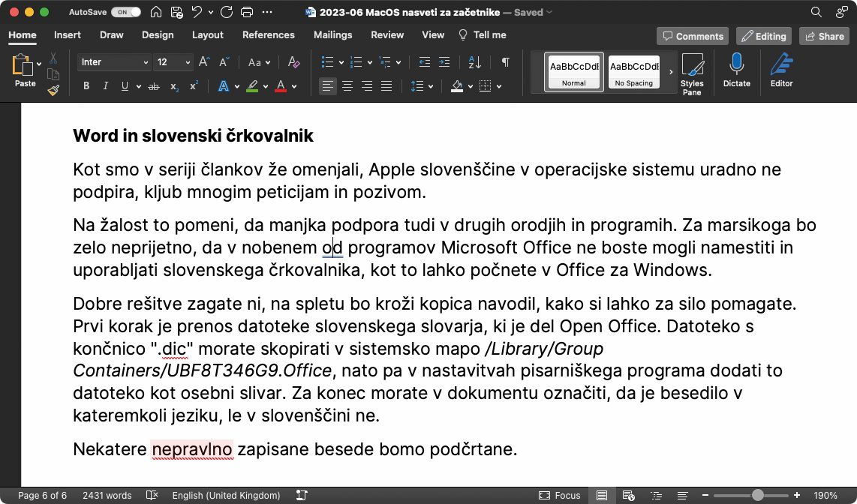Viewport: 857px width, 504px height.
Task: Decrease the font size
Action: [224, 61]
